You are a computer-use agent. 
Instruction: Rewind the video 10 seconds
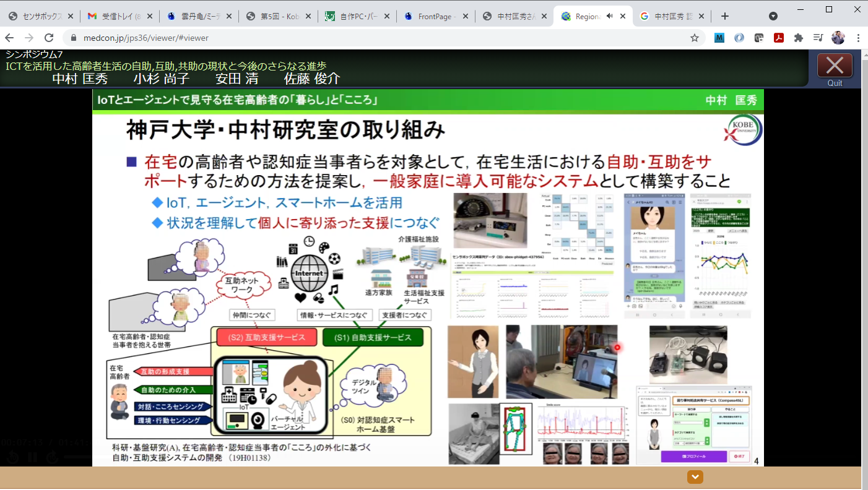[x=13, y=457]
